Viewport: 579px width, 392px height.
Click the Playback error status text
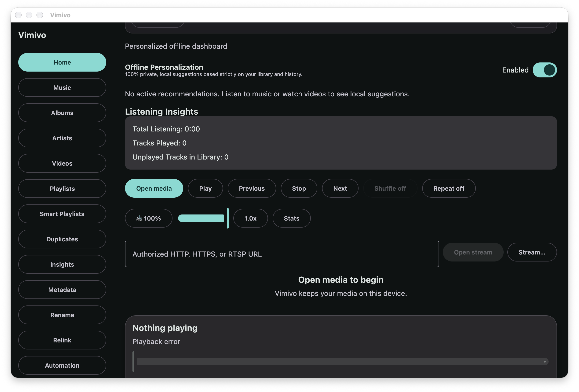point(156,342)
